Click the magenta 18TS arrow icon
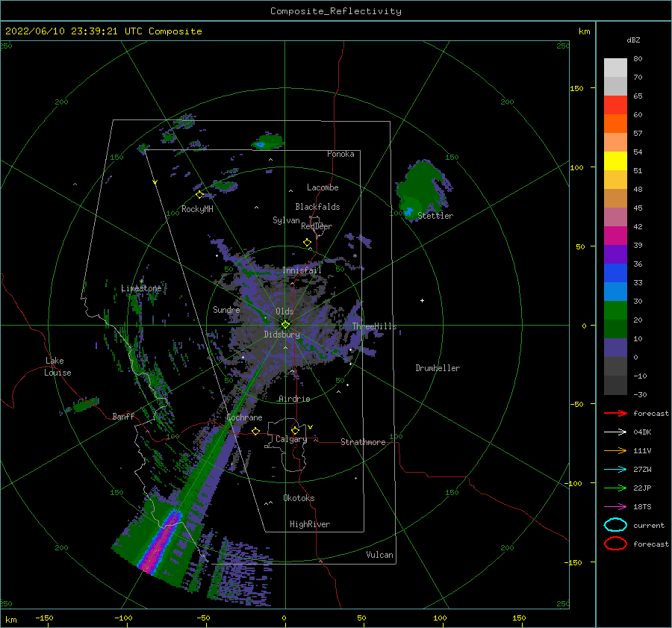Viewport: 672px width, 628px height. tap(615, 507)
